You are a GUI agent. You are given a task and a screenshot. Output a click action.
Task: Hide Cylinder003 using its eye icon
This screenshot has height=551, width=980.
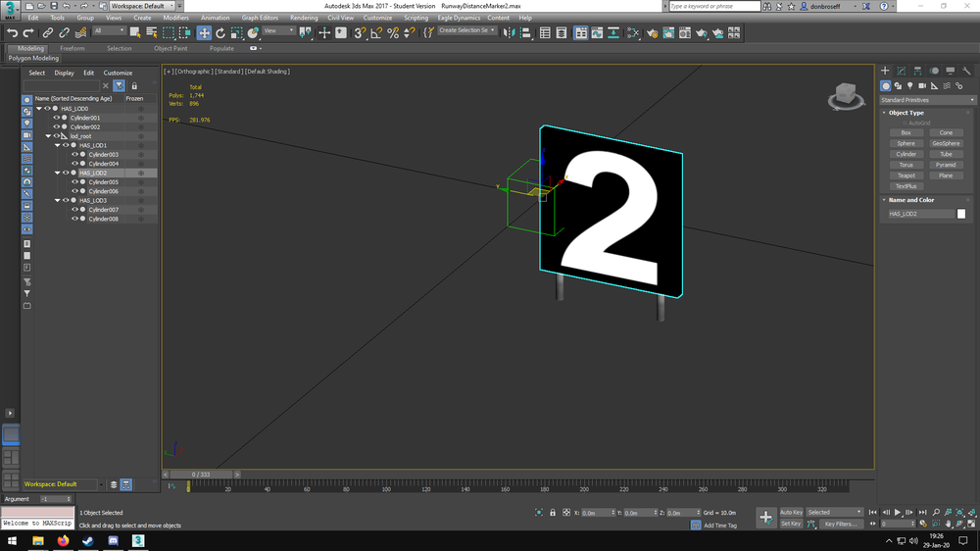coord(74,155)
